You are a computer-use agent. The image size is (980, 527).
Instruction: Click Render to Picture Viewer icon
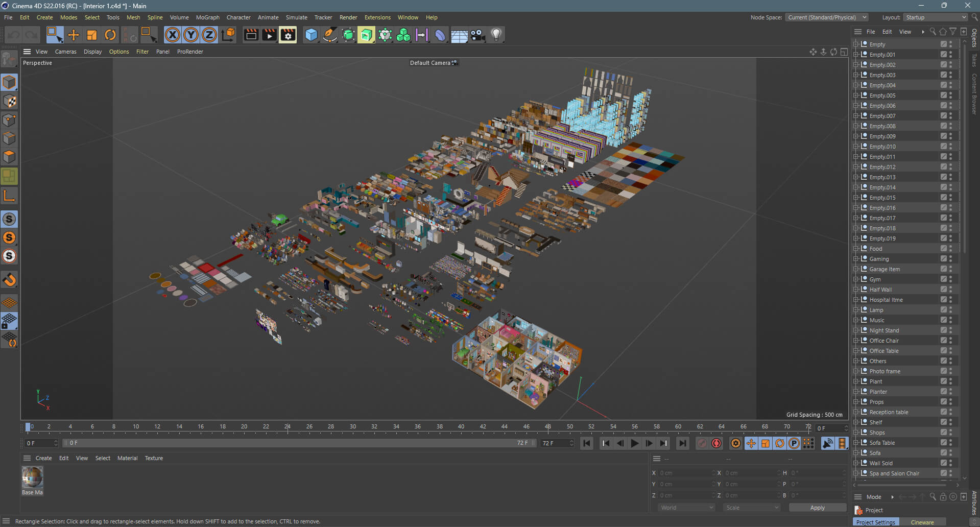click(x=269, y=35)
